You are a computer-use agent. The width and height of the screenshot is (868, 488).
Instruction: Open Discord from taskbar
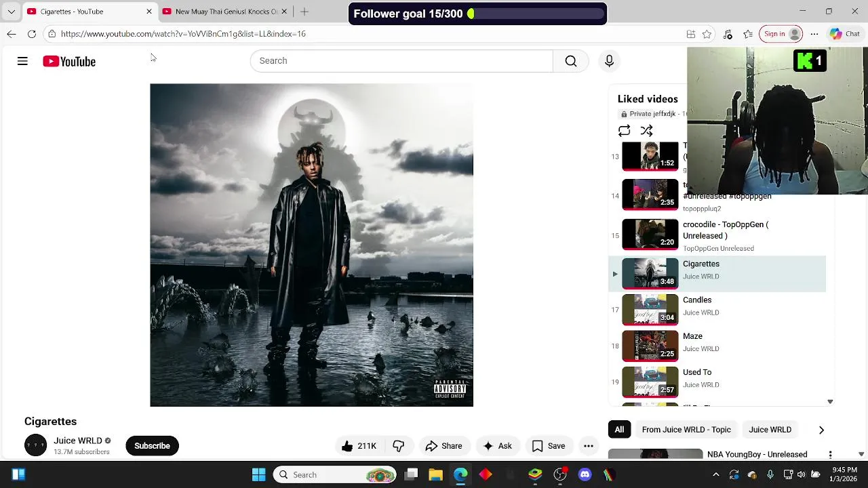coord(585,475)
